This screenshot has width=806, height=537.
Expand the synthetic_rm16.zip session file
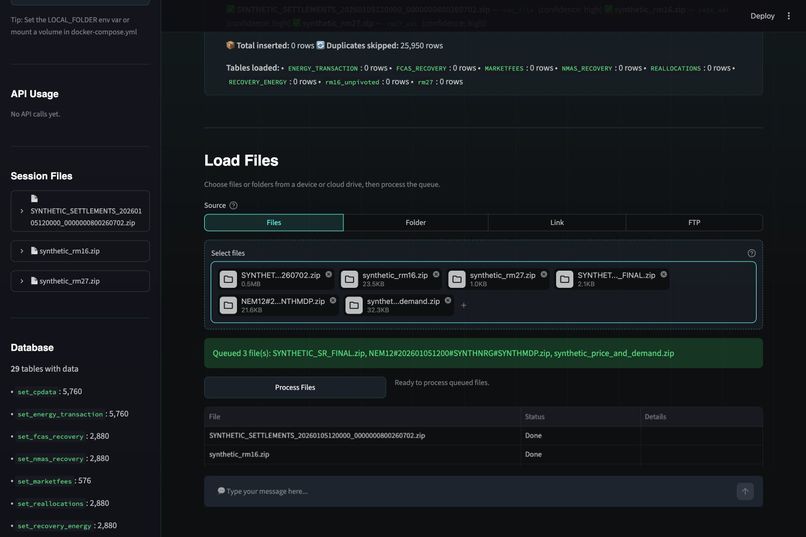(x=22, y=251)
